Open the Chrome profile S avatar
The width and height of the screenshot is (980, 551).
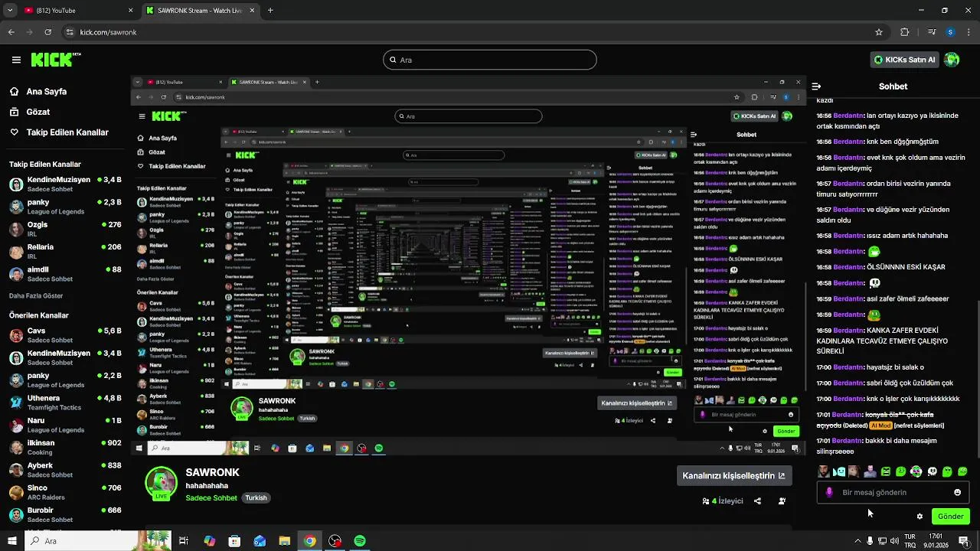(x=950, y=32)
